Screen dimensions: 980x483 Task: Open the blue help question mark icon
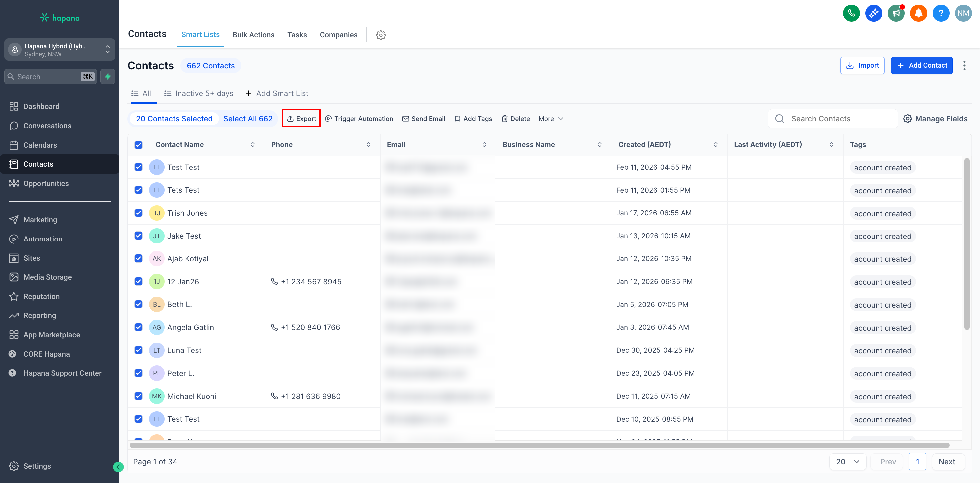click(x=941, y=13)
